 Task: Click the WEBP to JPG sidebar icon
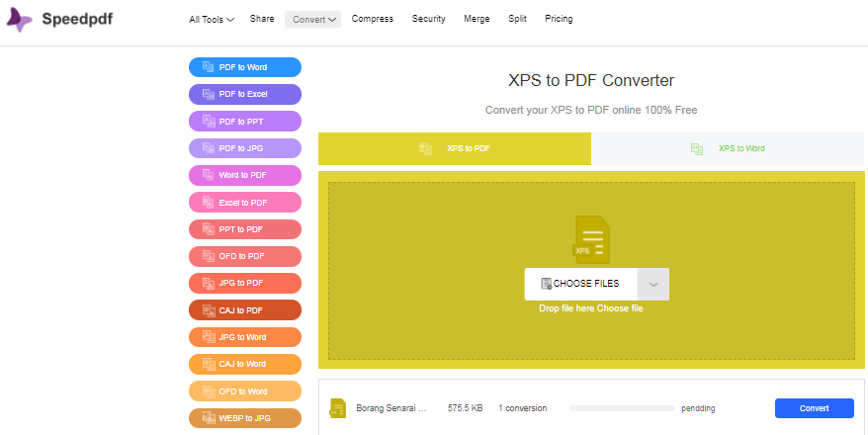pyautogui.click(x=208, y=418)
